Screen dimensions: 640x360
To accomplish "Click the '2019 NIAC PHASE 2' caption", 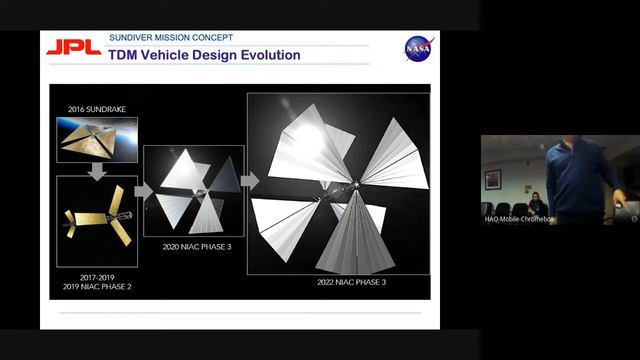I will [97, 287].
